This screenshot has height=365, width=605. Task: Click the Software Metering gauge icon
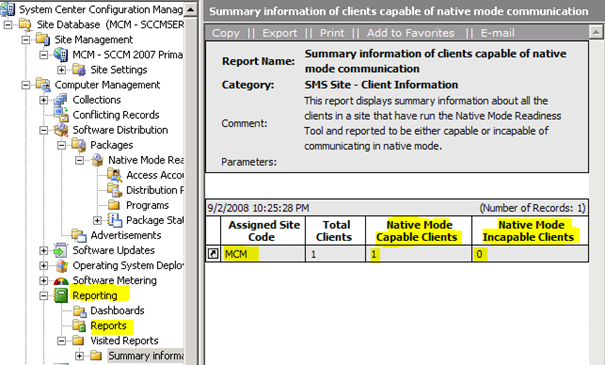[x=61, y=281]
